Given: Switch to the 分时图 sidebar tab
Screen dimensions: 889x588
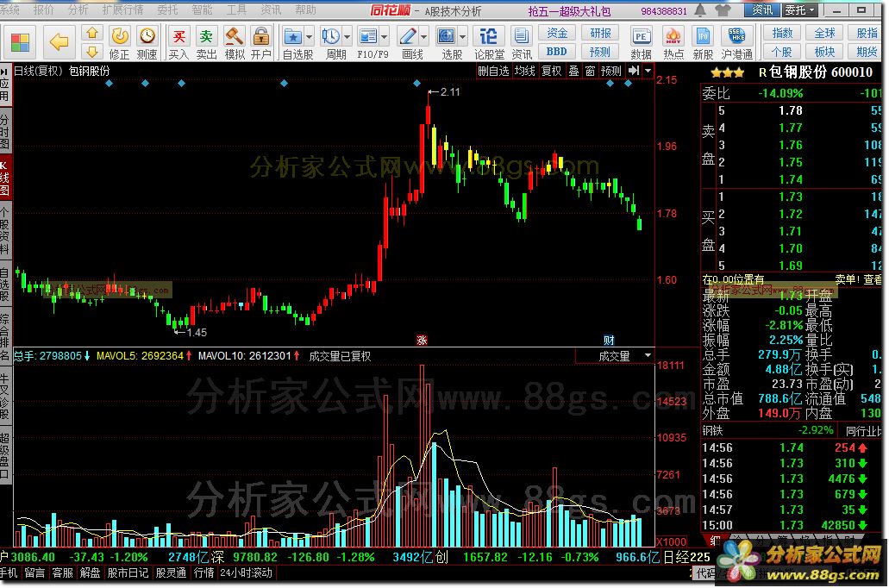Looking at the screenshot, I should 5,131.
